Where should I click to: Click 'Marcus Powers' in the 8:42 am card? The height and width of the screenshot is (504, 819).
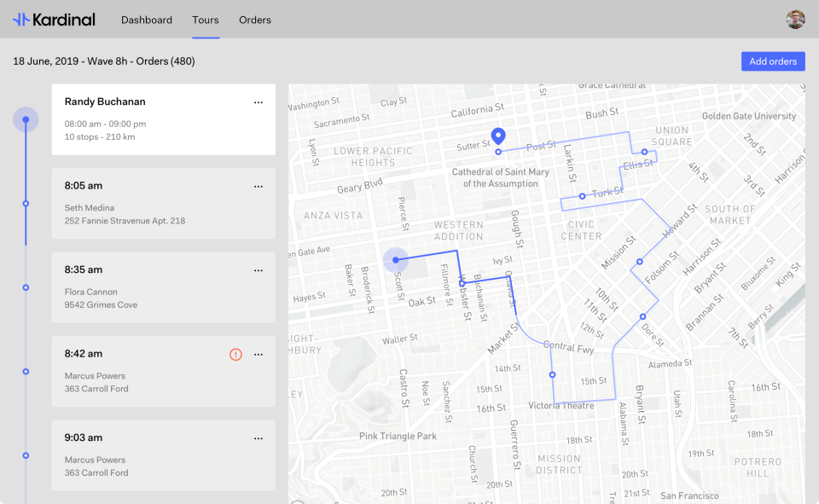click(x=95, y=376)
